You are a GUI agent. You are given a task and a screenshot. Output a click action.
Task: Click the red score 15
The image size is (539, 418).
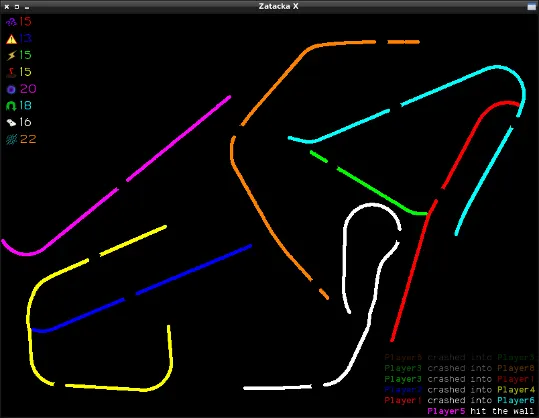coord(25,22)
